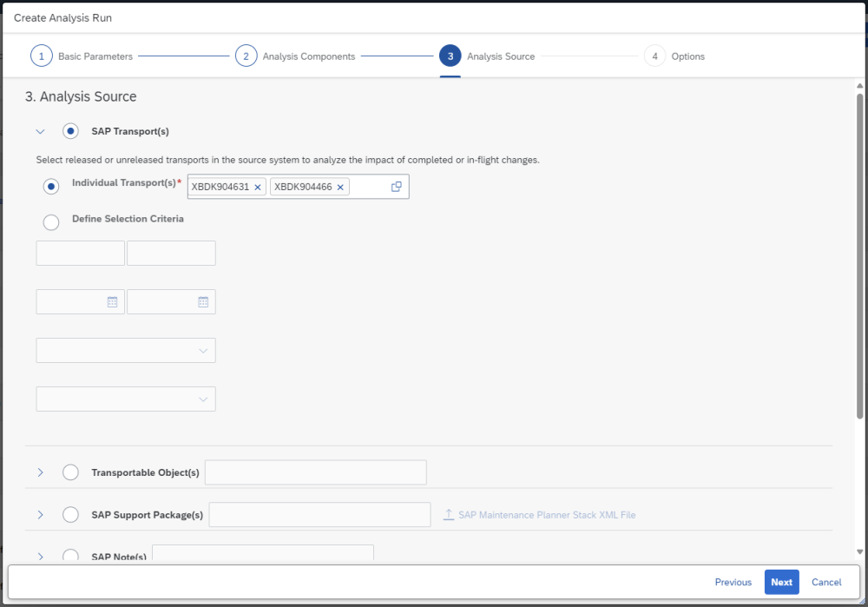The width and height of the screenshot is (868, 607).
Task: Click the SAP Support Package(s) input field
Action: [x=319, y=515]
